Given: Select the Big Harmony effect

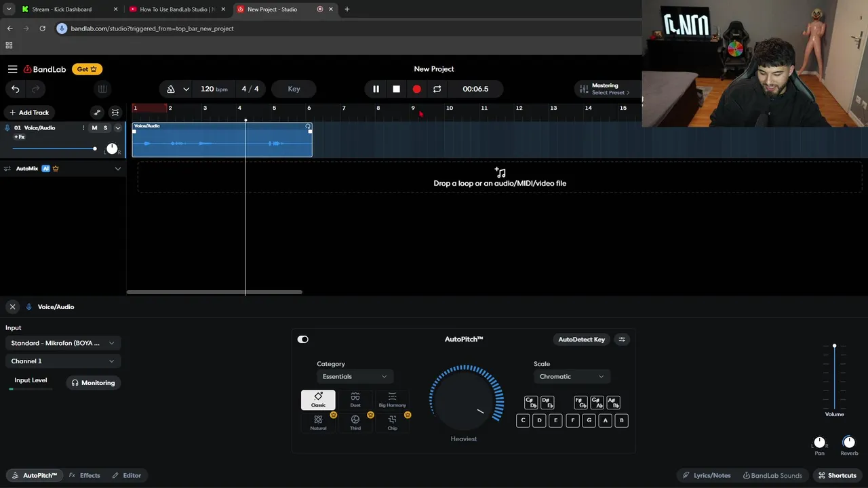Looking at the screenshot, I should [392, 400].
